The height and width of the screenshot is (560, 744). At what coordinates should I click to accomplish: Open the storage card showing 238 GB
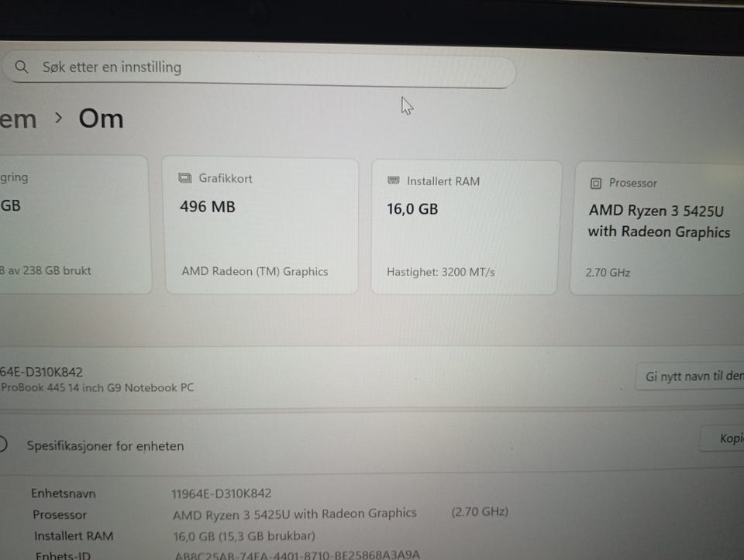(74, 225)
